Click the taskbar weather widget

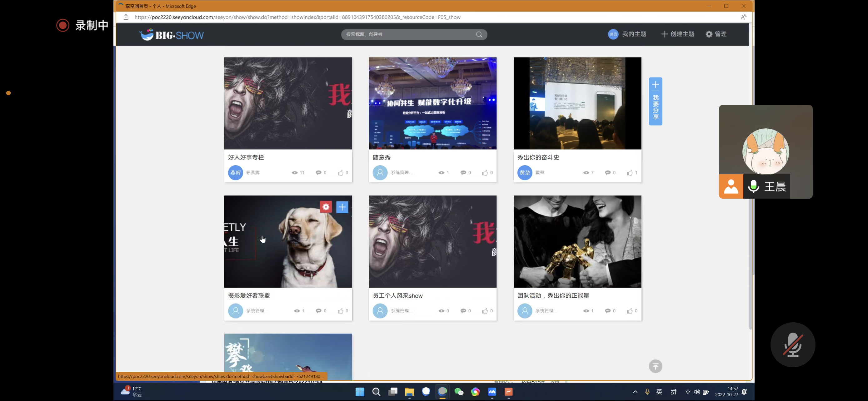click(132, 392)
